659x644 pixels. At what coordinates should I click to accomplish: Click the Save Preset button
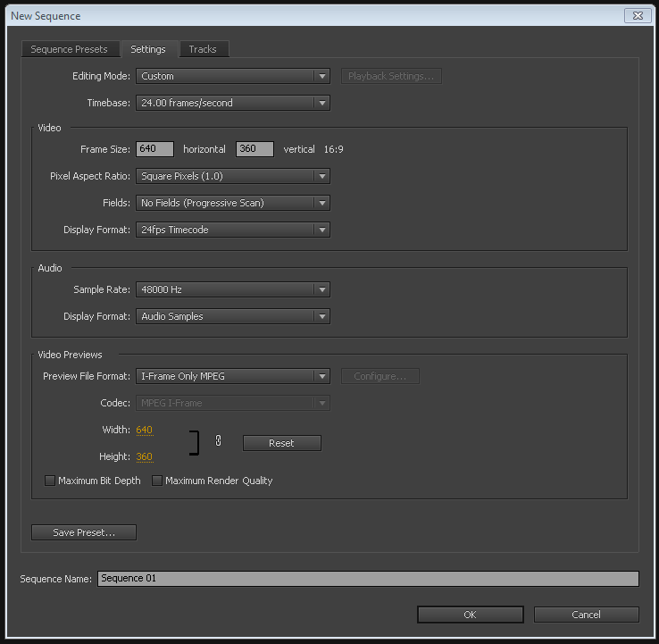point(84,532)
